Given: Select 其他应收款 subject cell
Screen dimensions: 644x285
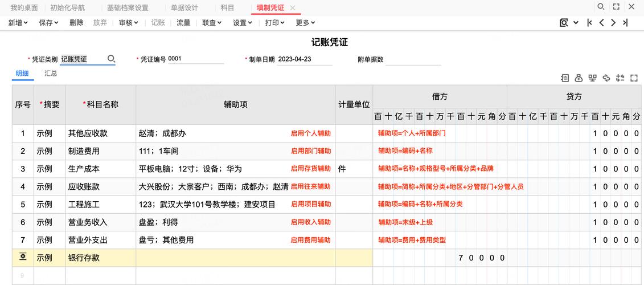Looking at the screenshot, I should coord(101,133).
